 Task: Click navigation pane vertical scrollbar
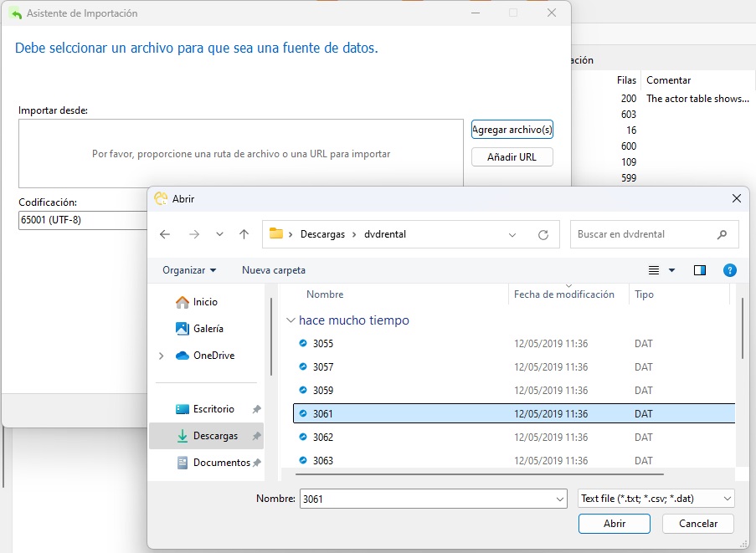(271, 336)
